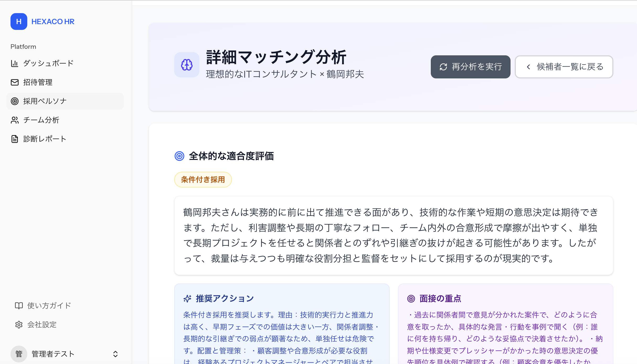Open 診断レポート using the document icon
The image size is (637, 364).
(15, 139)
